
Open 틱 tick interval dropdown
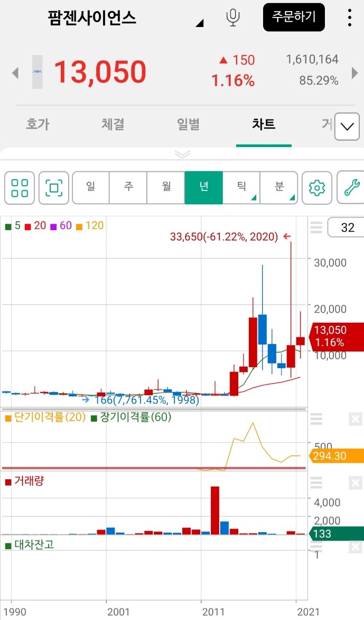tap(241, 187)
